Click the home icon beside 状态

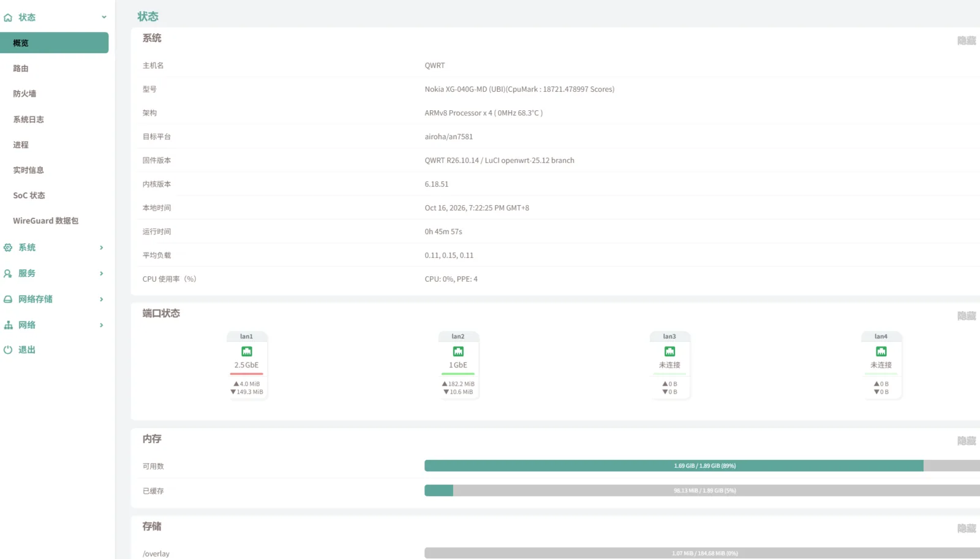pos(8,18)
